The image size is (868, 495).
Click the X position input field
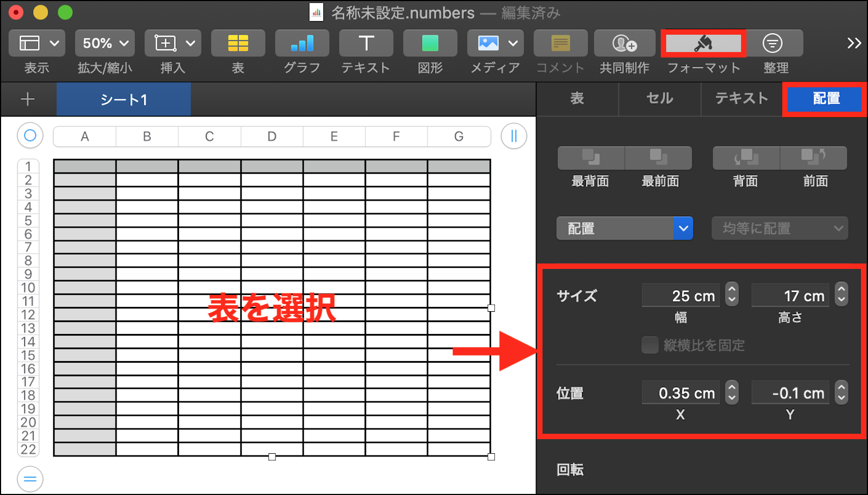coord(681,393)
